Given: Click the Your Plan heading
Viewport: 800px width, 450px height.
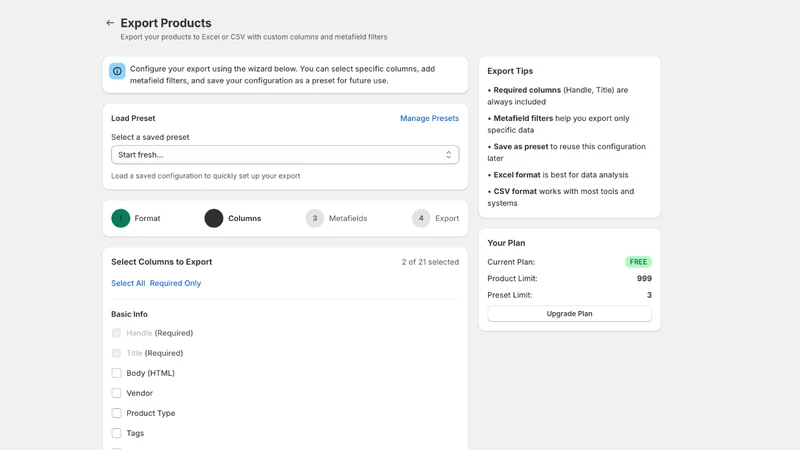Looking at the screenshot, I should coord(506,243).
